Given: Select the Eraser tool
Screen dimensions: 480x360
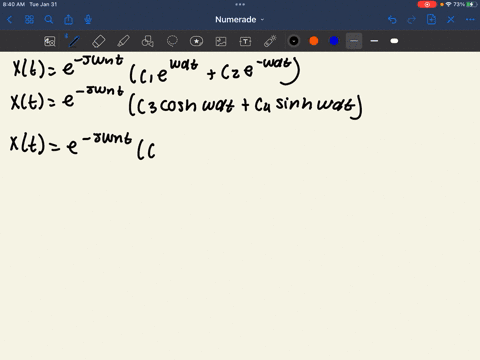Looking at the screenshot, I should click(99, 41).
